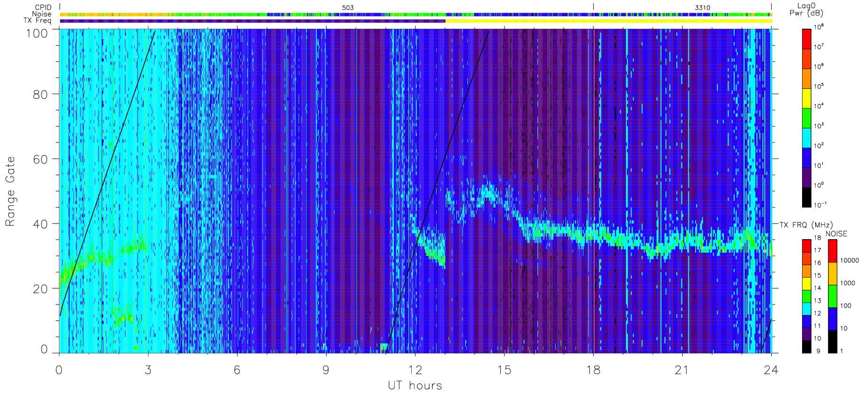Click the '18' tick label on the UT hours axis
This screenshot has width=868, height=400.
pyautogui.click(x=593, y=370)
